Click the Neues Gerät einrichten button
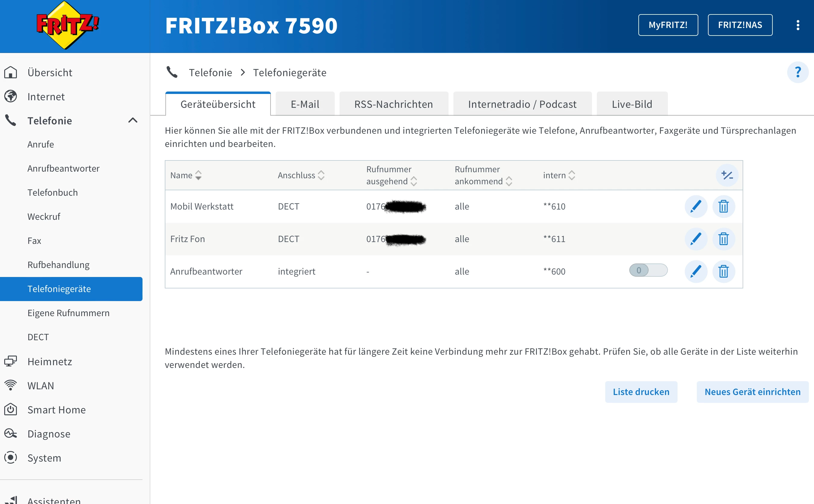 [752, 392]
